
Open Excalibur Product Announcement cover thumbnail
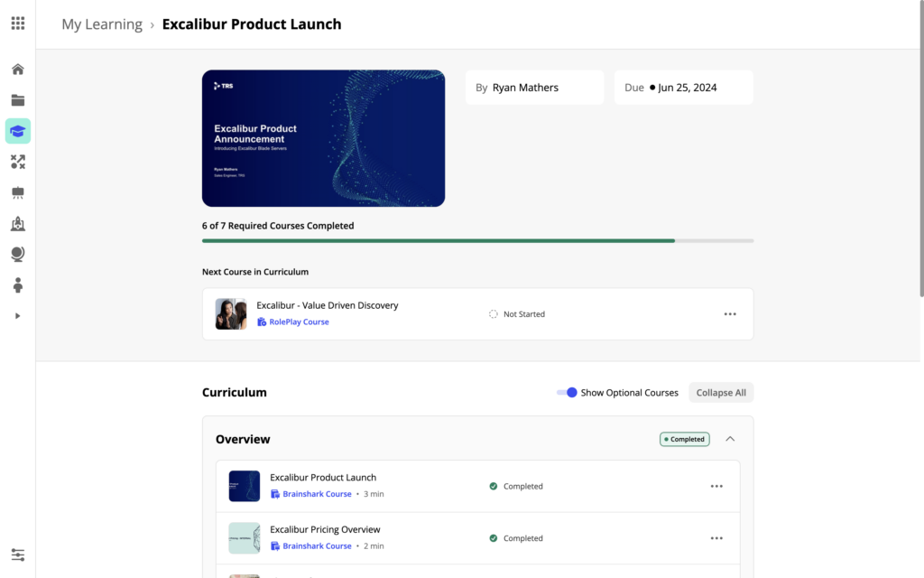324,138
